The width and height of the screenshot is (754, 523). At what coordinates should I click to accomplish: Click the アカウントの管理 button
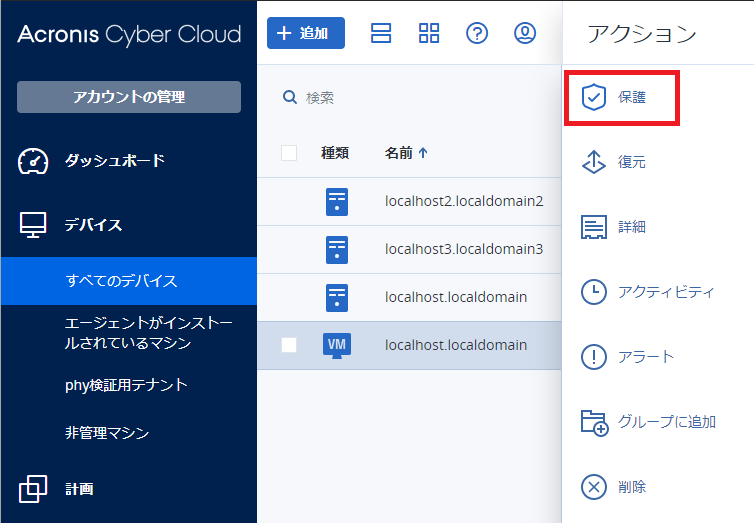(129, 97)
